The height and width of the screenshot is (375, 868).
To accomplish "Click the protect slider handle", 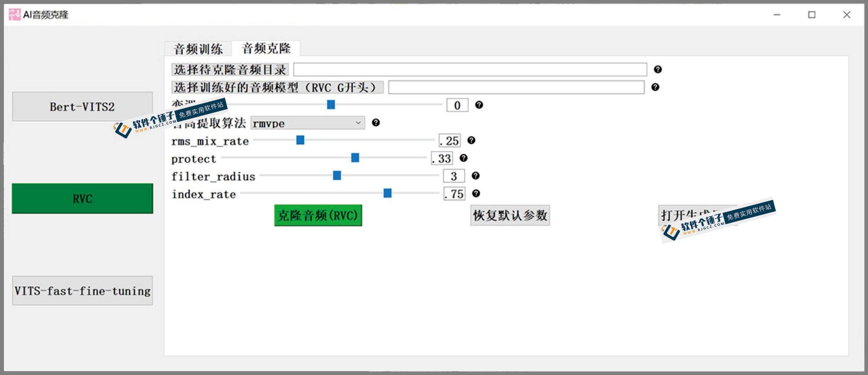I will click(355, 158).
